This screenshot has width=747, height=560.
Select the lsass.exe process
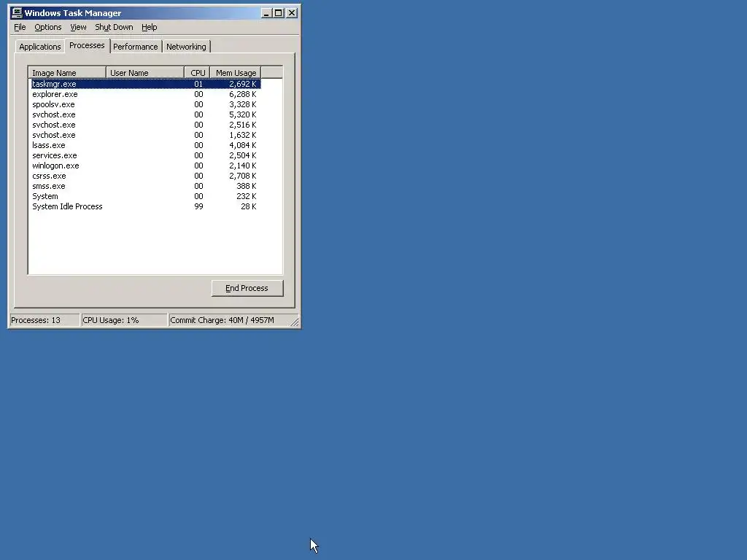click(145, 145)
